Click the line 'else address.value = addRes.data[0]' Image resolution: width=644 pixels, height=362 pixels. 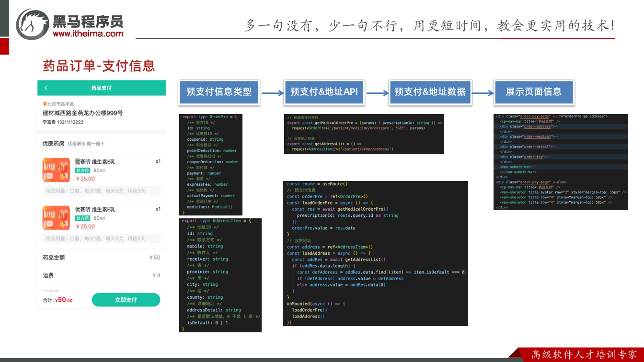click(x=341, y=284)
